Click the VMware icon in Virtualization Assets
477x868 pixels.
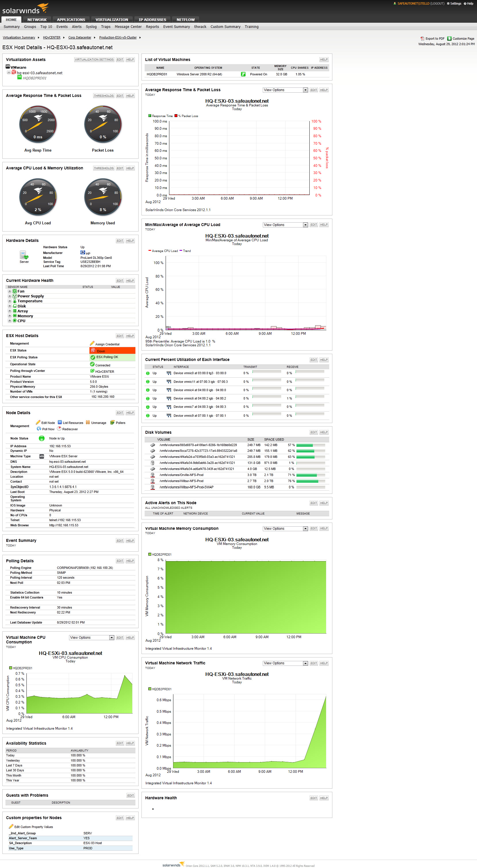pos(8,67)
